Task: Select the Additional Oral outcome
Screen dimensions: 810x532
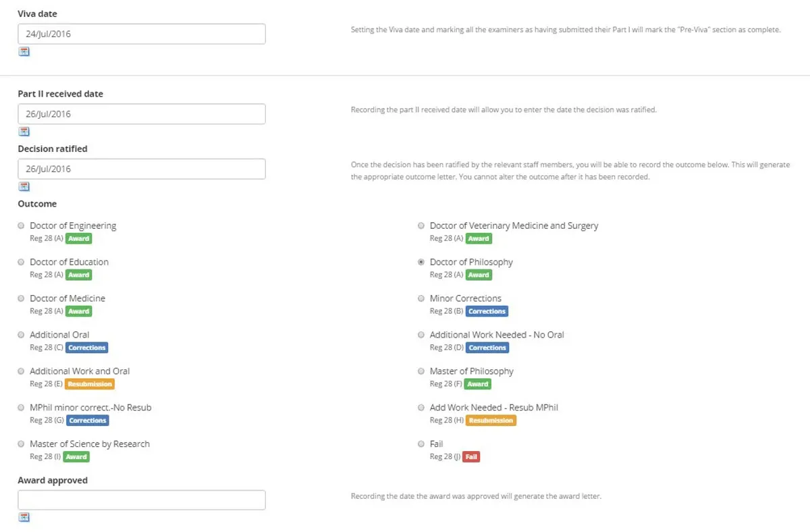Action: [x=20, y=335]
